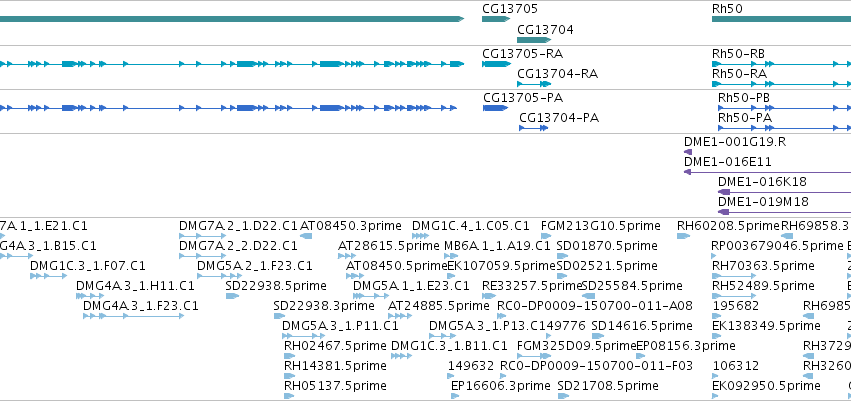Select the Rh50-PA protein track item

pos(784,128)
